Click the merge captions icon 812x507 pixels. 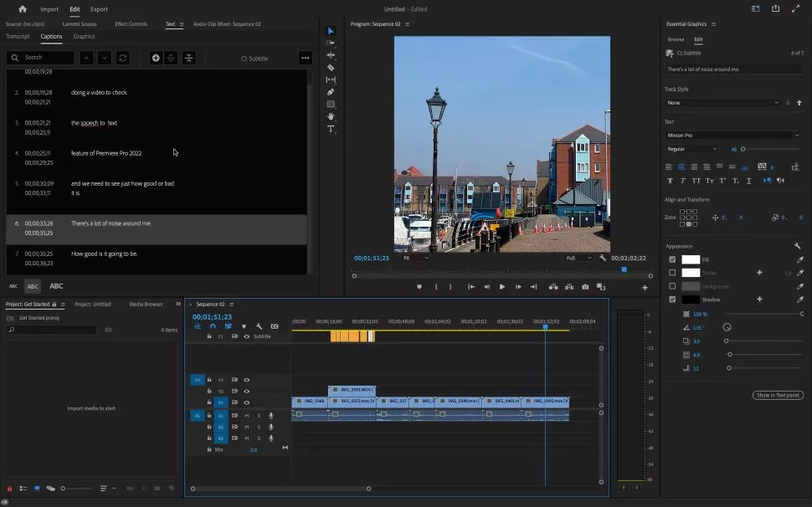click(x=189, y=58)
